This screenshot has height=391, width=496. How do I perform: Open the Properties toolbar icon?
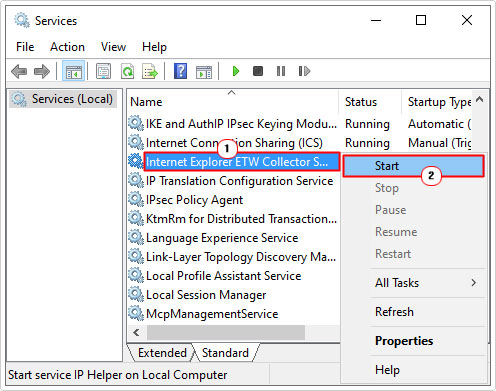[x=104, y=71]
